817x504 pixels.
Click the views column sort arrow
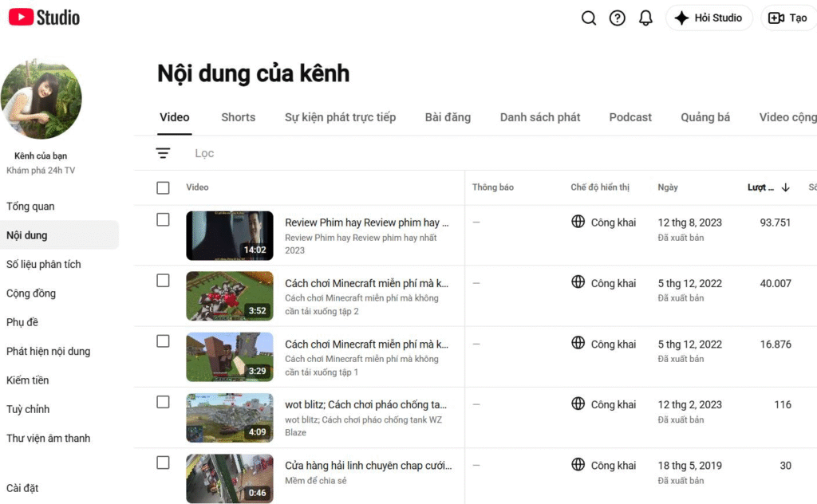pyautogui.click(x=785, y=187)
